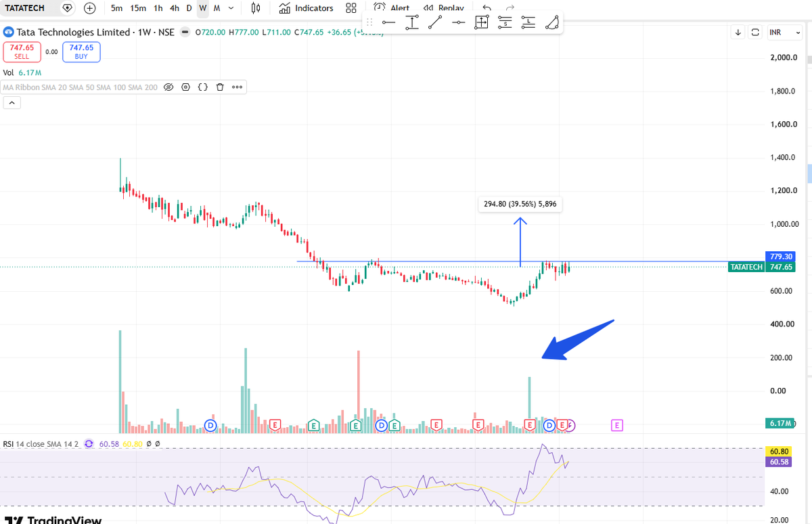Open the indicator templates grid icon
Viewport: 812px width, 524px height.
pos(351,8)
